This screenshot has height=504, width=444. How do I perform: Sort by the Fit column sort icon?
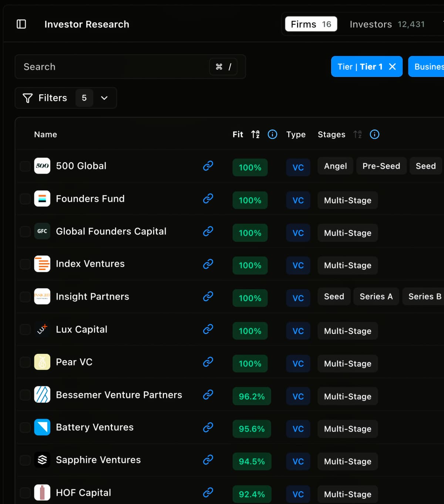tap(255, 134)
